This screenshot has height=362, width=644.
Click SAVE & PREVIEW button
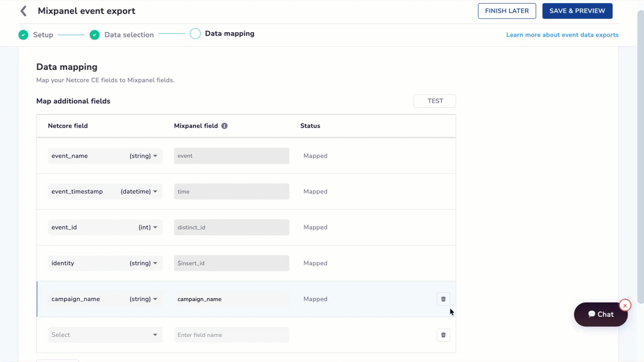point(577,11)
